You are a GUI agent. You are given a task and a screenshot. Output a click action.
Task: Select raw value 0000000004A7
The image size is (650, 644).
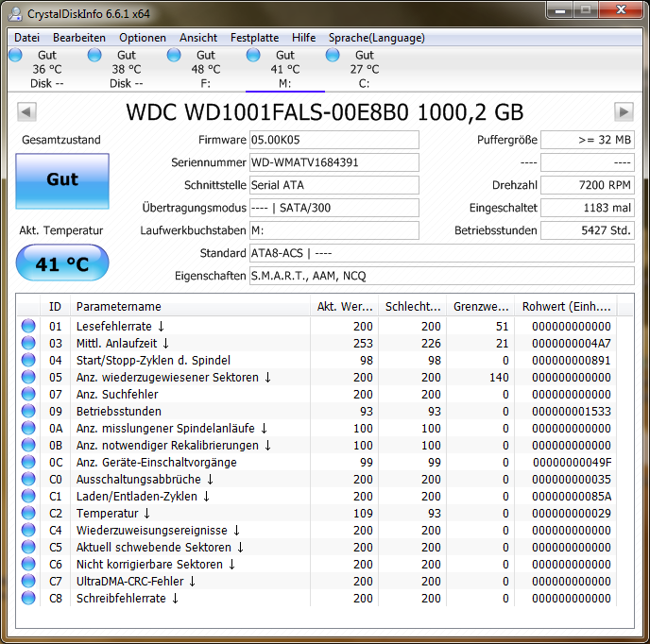coord(572,344)
